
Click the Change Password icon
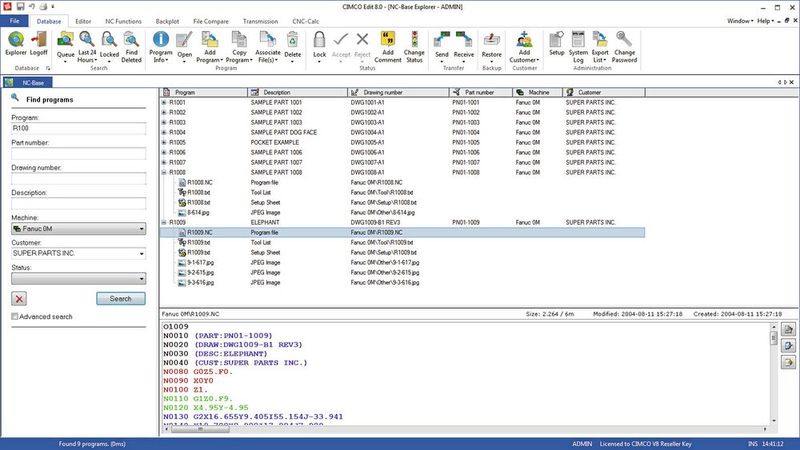625,44
